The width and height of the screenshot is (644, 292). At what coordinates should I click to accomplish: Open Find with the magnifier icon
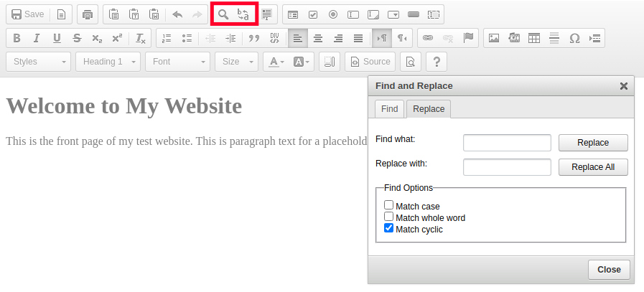(223, 14)
